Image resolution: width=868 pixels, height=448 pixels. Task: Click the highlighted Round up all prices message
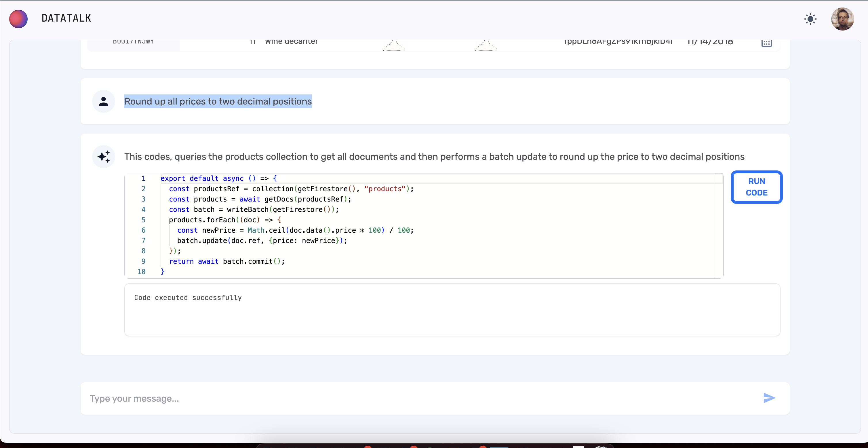coord(218,101)
